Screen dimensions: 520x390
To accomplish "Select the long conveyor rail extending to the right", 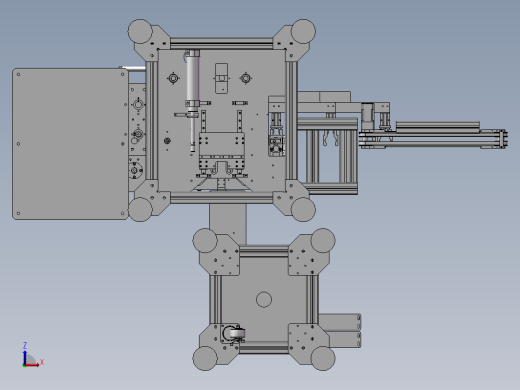I will 433,139.
